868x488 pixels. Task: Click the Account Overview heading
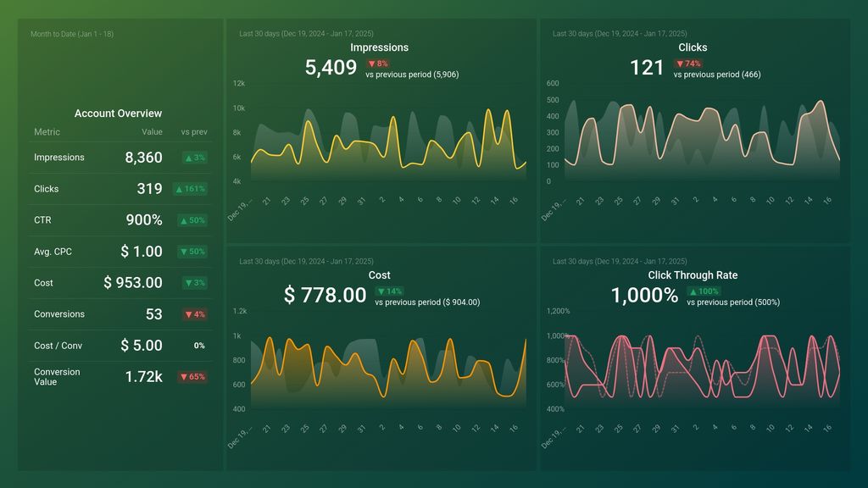(118, 114)
